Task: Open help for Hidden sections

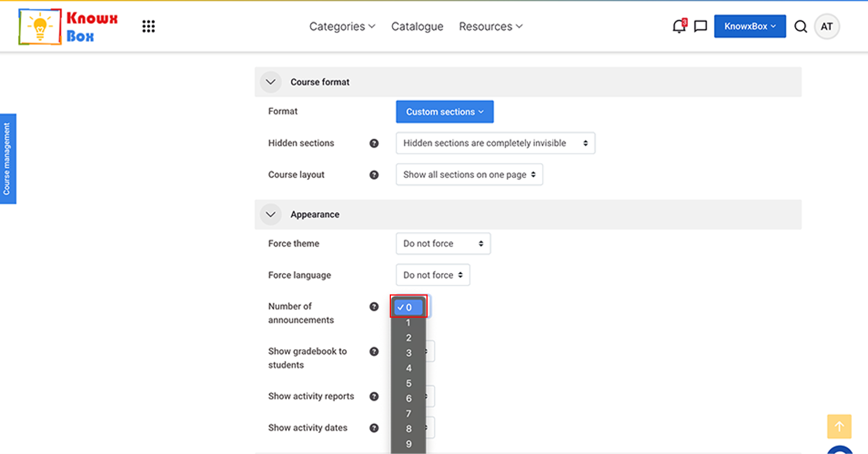Action: click(x=374, y=143)
